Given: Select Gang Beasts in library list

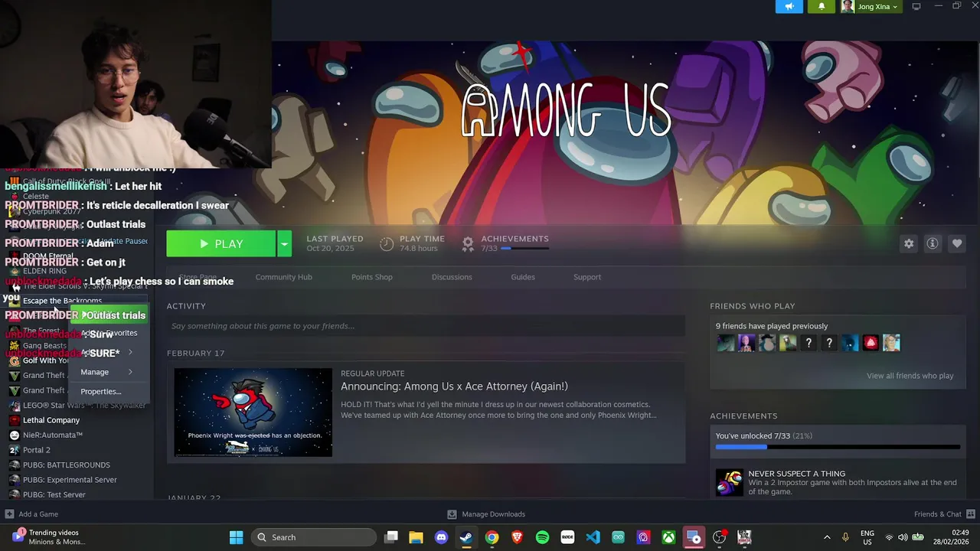Looking at the screenshot, I should click(x=44, y=346).
